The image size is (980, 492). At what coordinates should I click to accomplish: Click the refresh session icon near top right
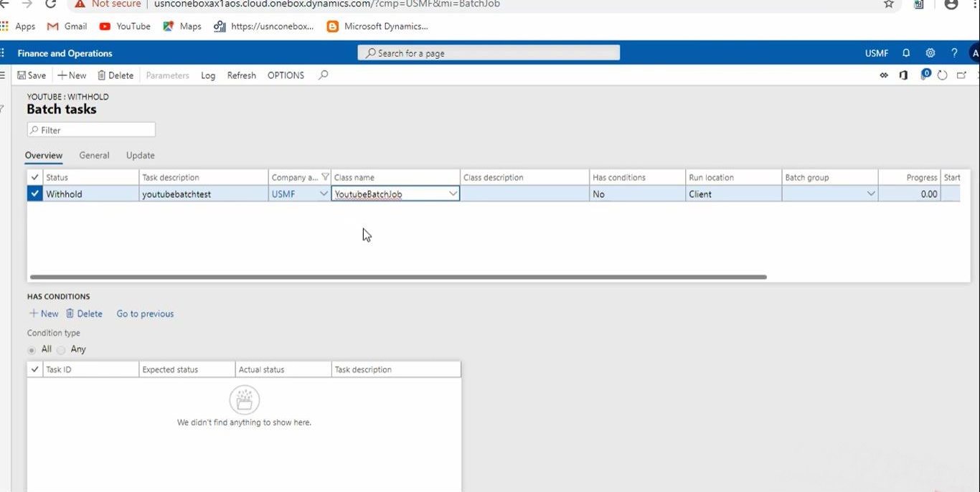pos(942,75)
